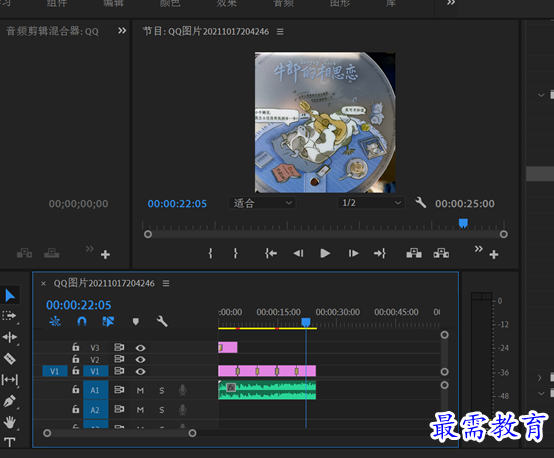The image size is (554, 458).
Task: Open program monitor button editor plus
Action: (494, 254)
